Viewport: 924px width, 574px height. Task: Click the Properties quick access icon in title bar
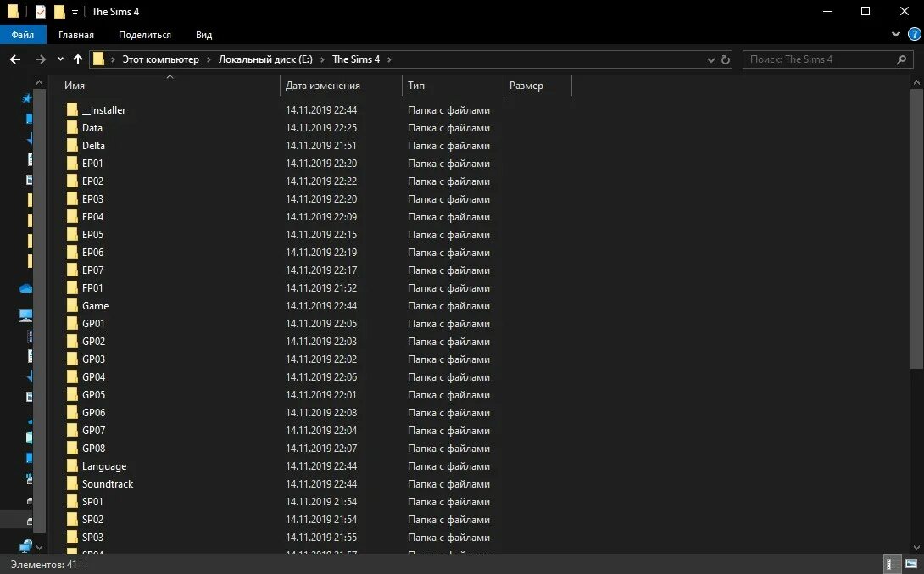41,11
